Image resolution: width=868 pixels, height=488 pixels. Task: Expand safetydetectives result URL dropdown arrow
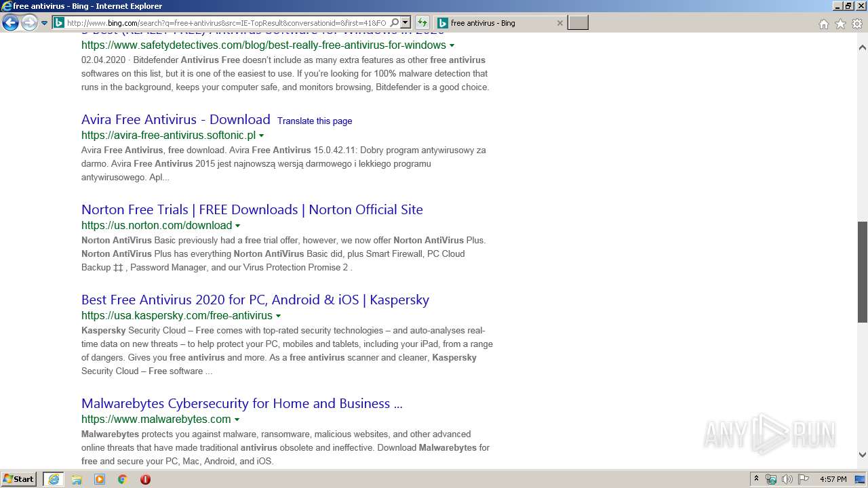coord(452,45)
